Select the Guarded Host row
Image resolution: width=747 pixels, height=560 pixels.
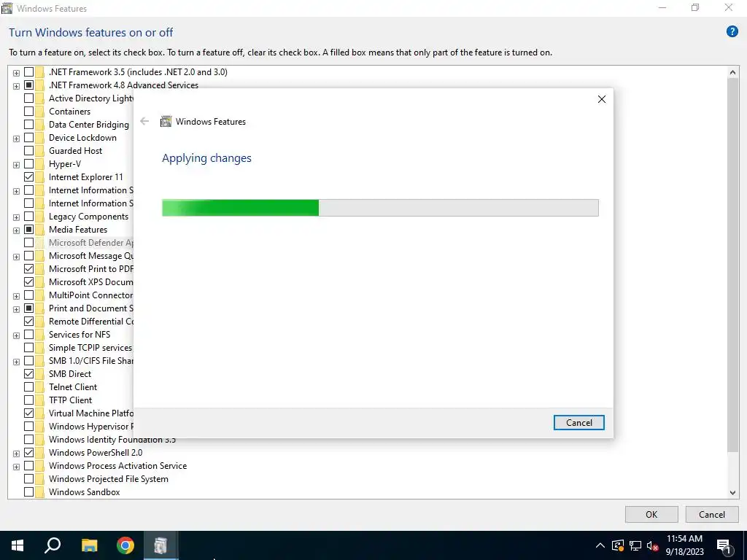click(75, 151)
